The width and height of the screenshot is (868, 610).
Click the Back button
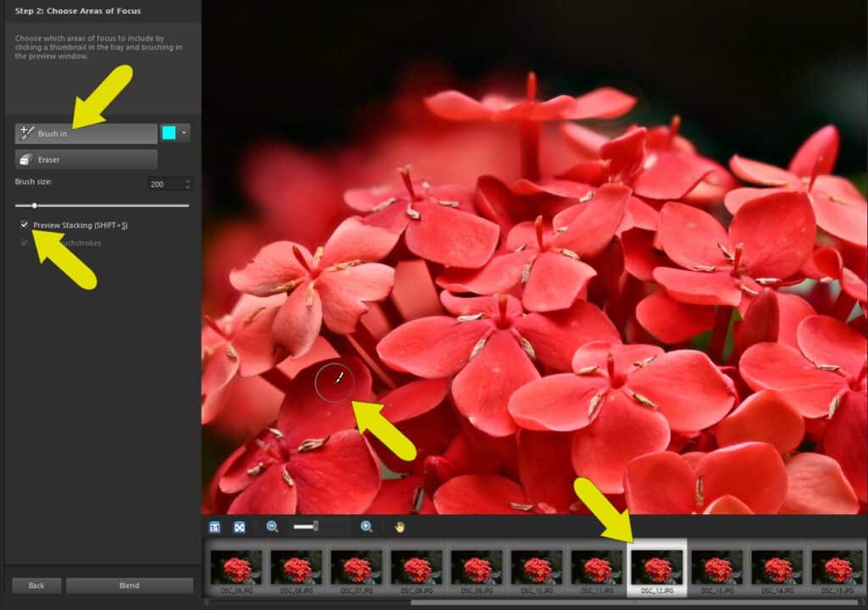pyautogui.click(x=36, y=585)
